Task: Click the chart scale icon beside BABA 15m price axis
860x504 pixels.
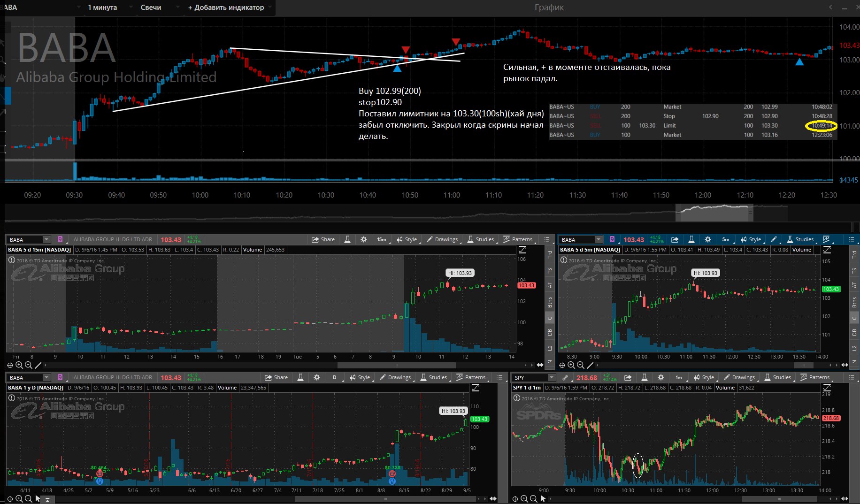Action: [x=522, y=250]
